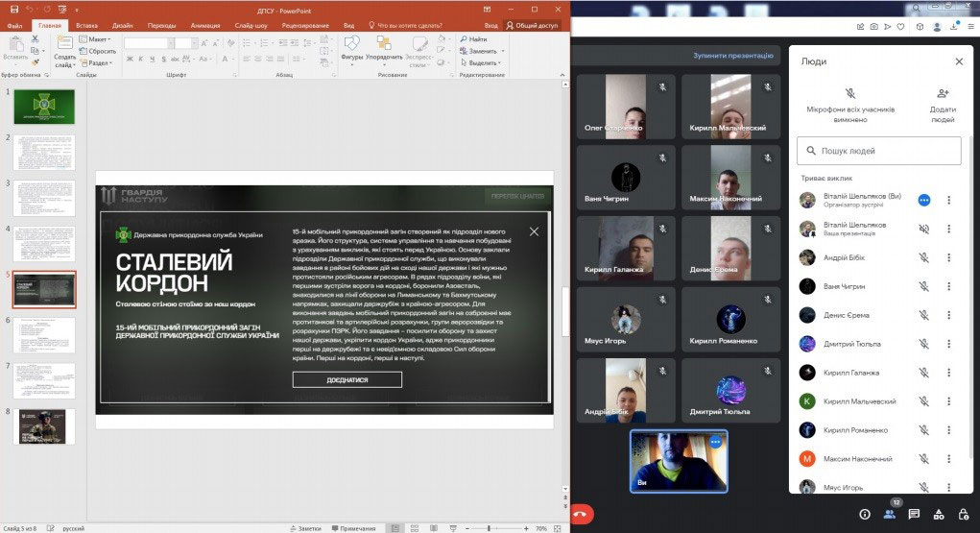Open Макет layout dropdown
Screen dimensions: 980x533
(96, 39)
